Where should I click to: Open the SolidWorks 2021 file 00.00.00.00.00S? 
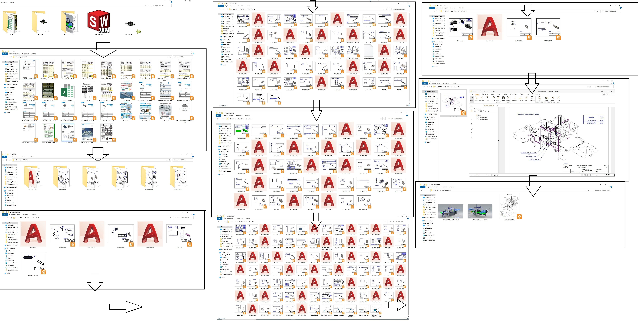click(x=99, y=23)
